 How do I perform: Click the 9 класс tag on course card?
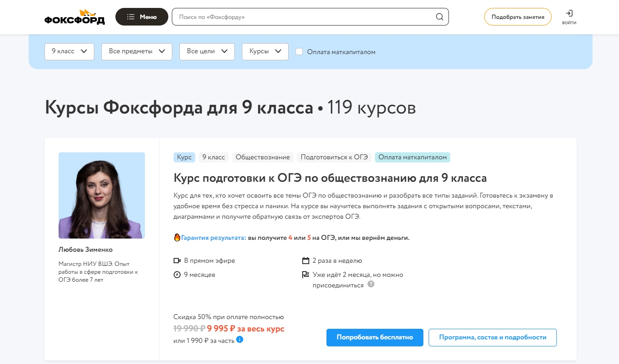[214, 157]
